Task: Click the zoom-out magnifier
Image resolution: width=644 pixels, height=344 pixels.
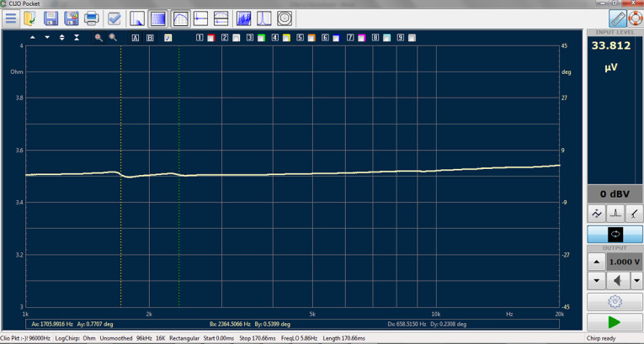Action: pos(113,37)
